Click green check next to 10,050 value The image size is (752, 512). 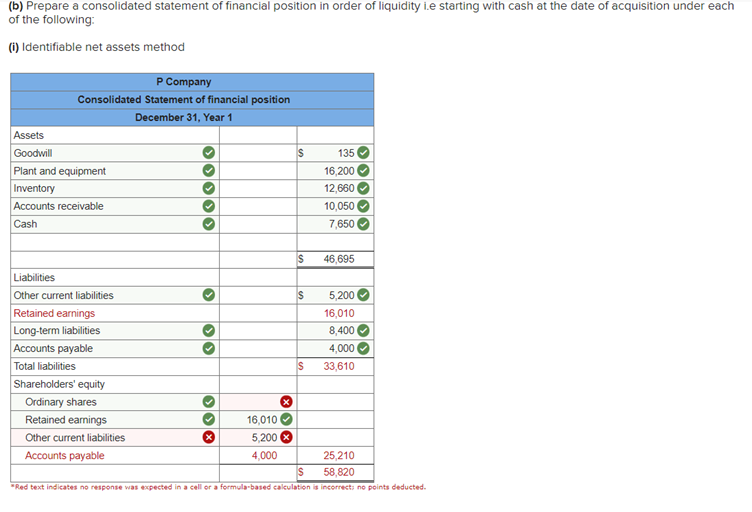(364, 206)
